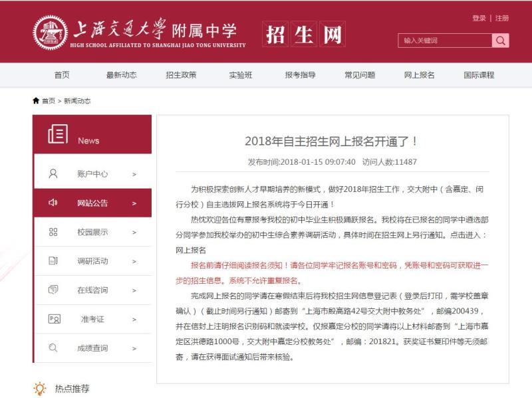Open the 网上报名 navigation menu
The height and width of the screenshot is (398, 532).
419,75
